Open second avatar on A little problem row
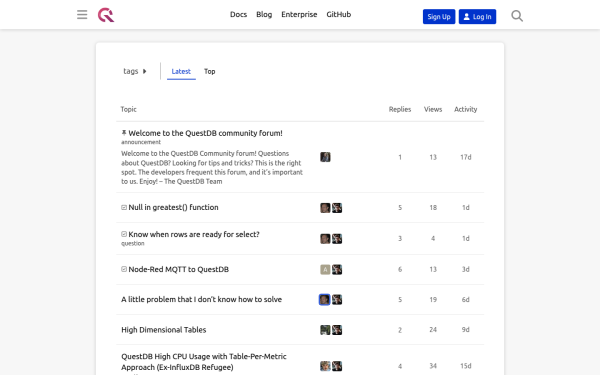 (337, 300)
